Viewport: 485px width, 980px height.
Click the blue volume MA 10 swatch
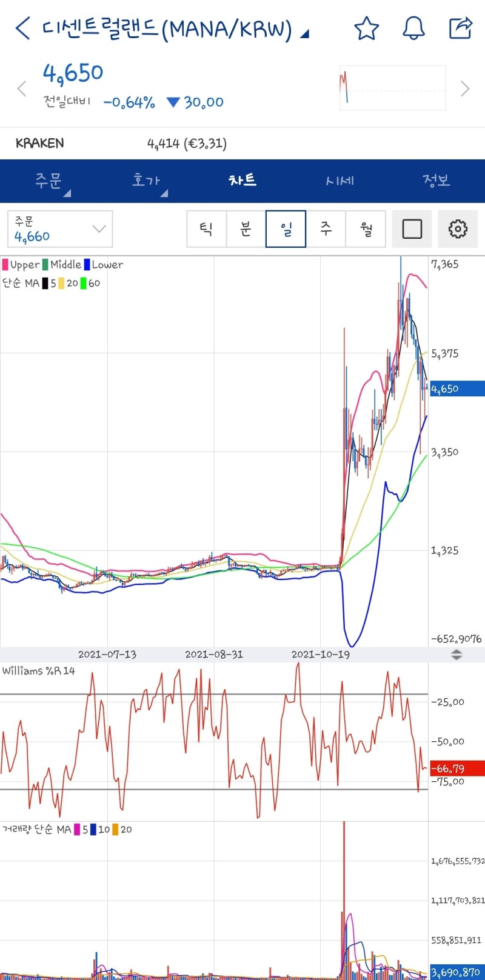93,829
